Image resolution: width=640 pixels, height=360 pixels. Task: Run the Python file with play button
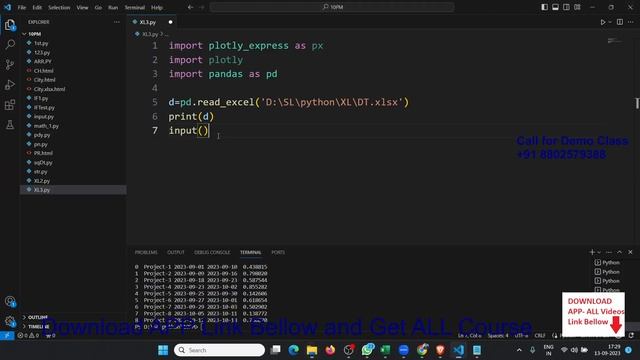[602, 22]
